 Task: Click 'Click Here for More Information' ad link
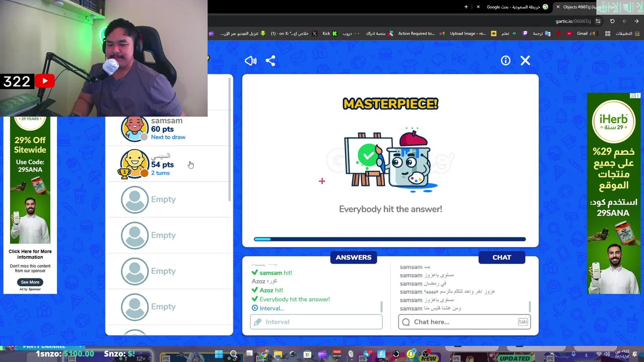(30, 254)
